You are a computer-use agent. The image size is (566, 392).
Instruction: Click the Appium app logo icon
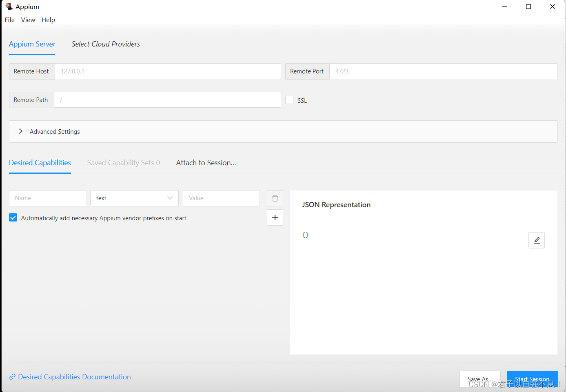click(9, 7)
